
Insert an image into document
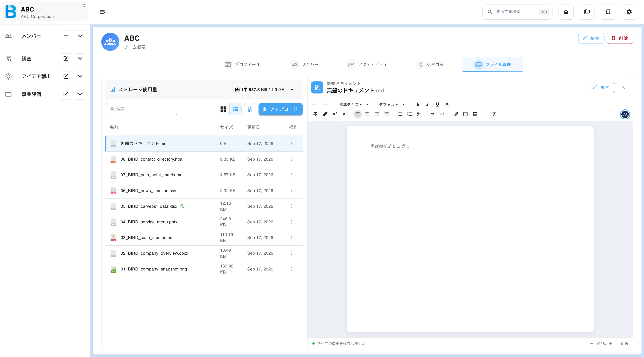tap(465, 114)
